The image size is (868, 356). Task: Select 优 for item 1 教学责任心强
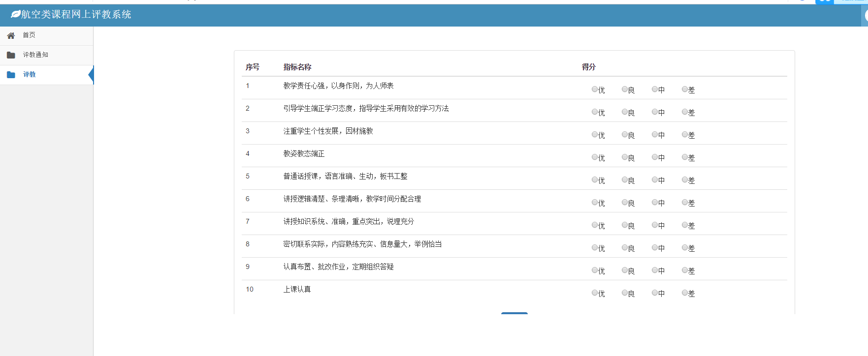pyautogui.click(x=595, y=89)
